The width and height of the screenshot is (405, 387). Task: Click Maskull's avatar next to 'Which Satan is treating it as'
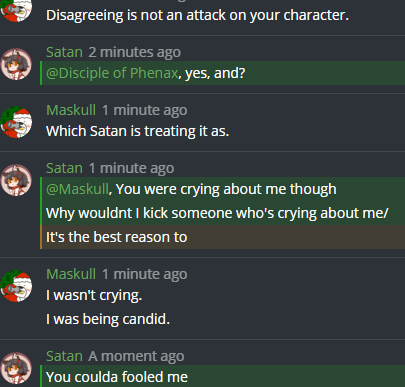[x=16, y=122]
